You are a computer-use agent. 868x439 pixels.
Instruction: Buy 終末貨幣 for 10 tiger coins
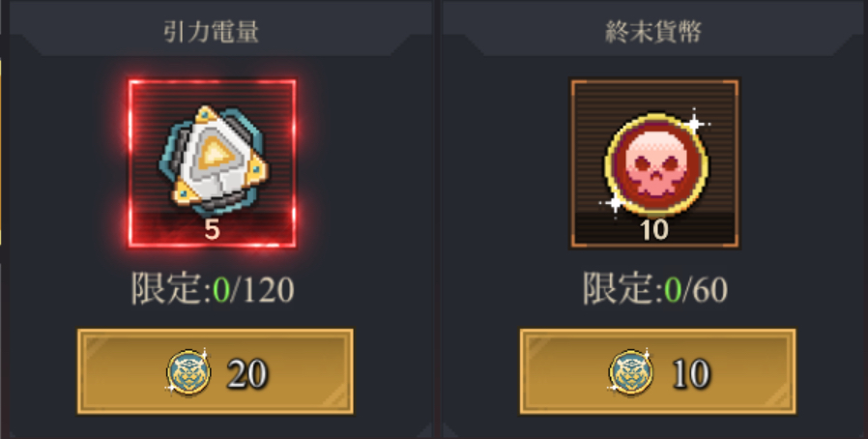click(657, 371)
